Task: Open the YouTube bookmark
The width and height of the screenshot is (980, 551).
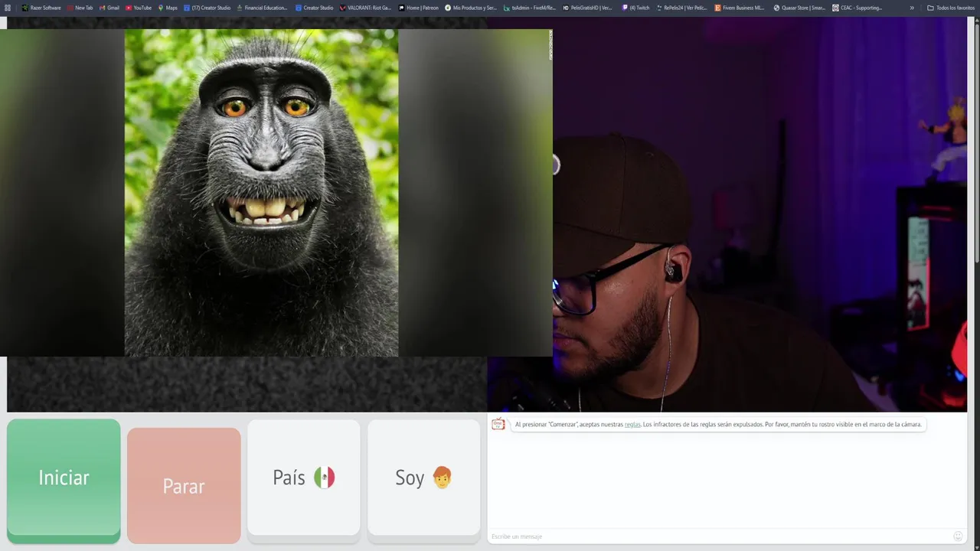Action: point(139,8)
